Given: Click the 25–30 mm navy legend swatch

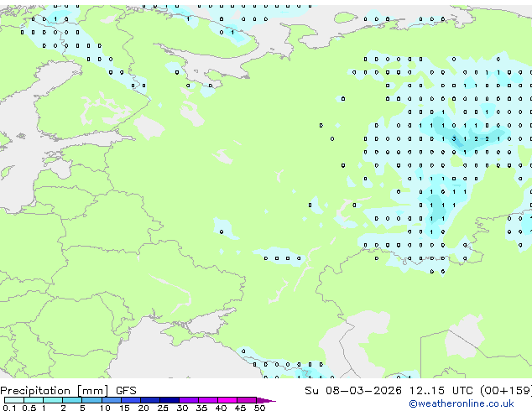Looking at the screenshot, I should tap(170, 400).
